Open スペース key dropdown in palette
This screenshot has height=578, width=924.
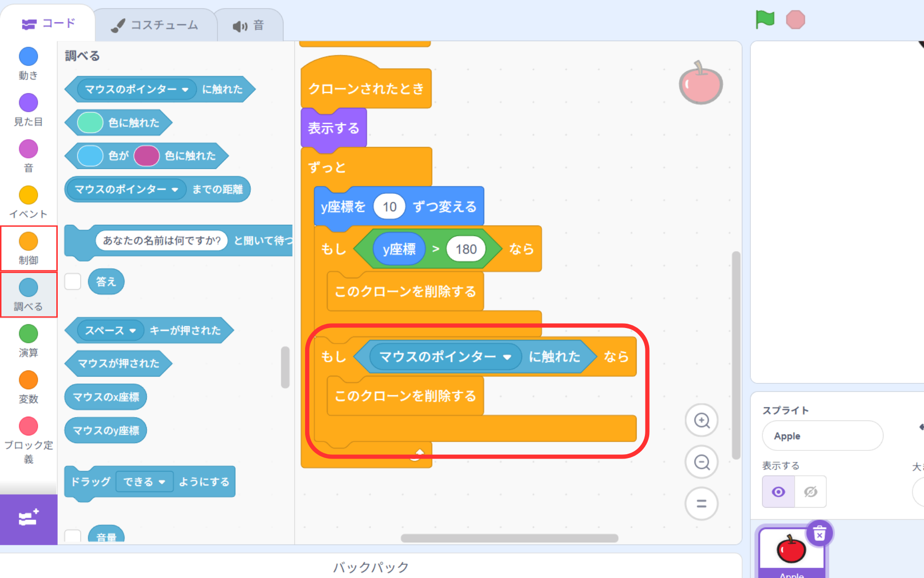coord(133,331)
